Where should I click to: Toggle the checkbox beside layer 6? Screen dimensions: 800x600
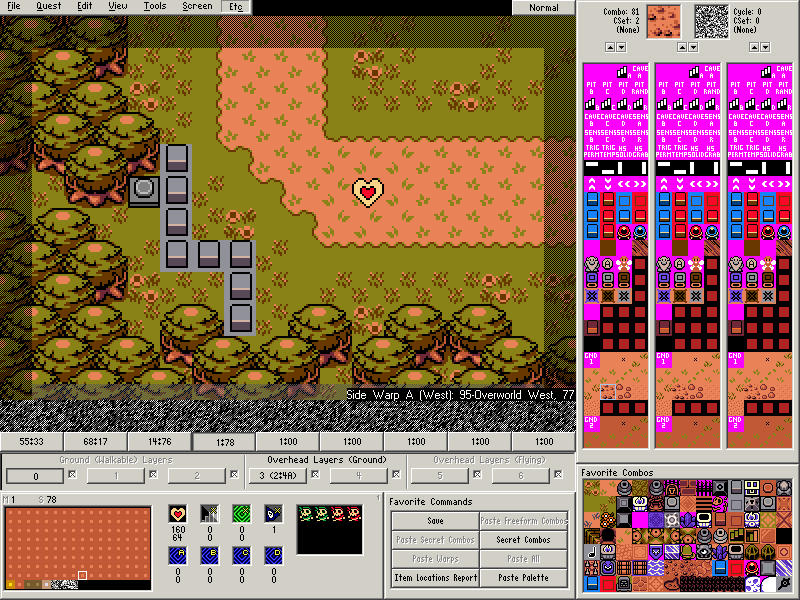[558, 474]
